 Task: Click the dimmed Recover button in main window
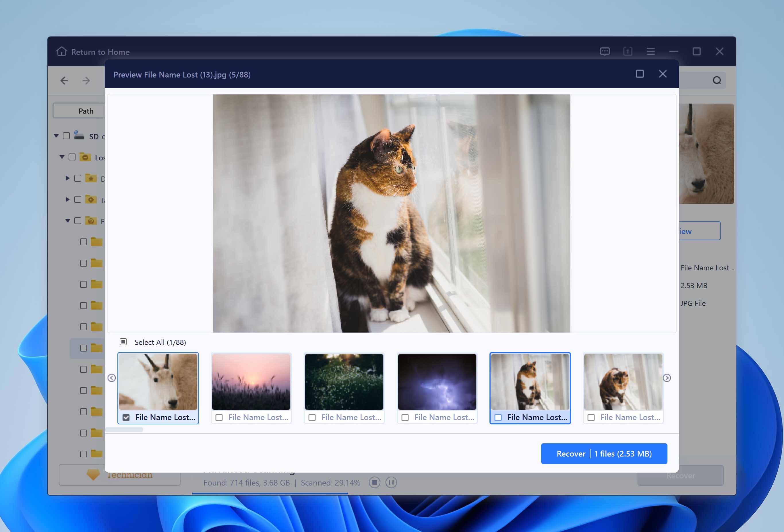click(x=680, y=475)
